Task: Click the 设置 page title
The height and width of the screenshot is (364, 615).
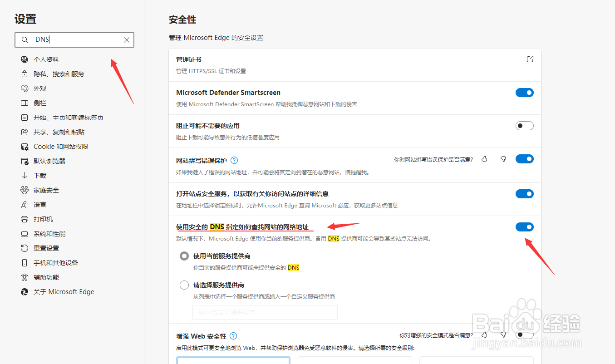Action: [x=25, y=19]
